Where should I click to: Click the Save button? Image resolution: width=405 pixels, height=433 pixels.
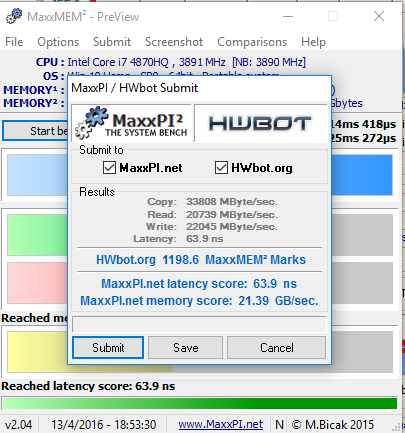pos(185,348)
